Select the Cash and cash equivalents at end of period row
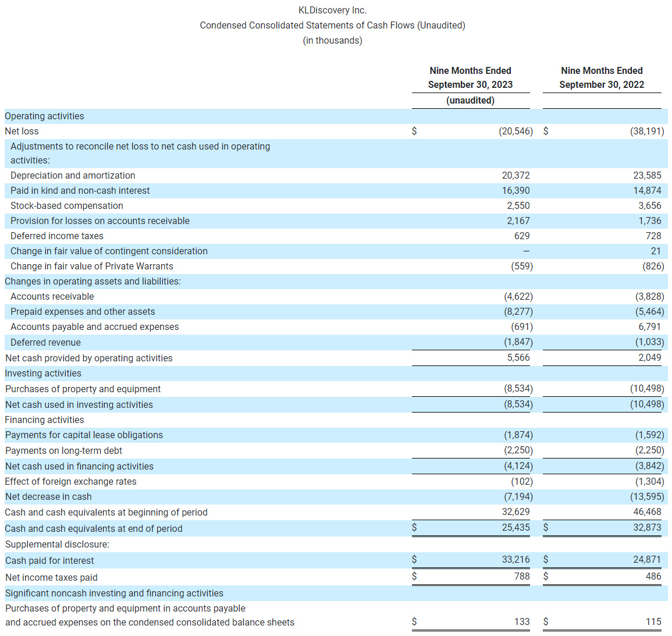 [94, 528]
